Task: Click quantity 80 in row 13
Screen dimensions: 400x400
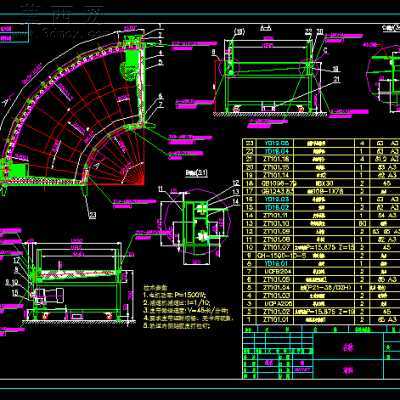Action: point(362,224)
